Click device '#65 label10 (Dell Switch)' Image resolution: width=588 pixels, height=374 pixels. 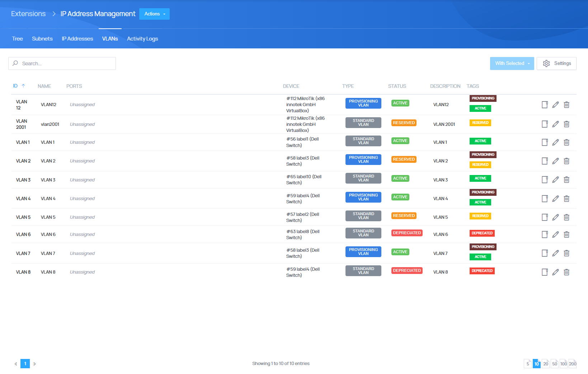[x=304, y=180]
